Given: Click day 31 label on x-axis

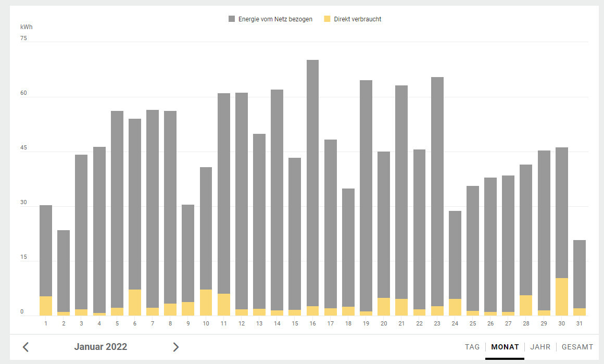Looking at the screenshot, I should tap(580, 324).
